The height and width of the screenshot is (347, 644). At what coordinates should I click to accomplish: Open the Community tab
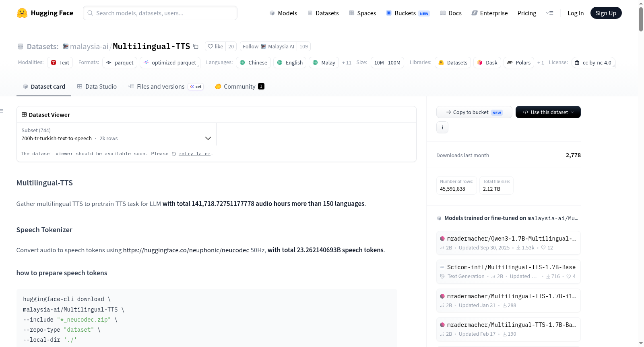click(x=240, y=86)
